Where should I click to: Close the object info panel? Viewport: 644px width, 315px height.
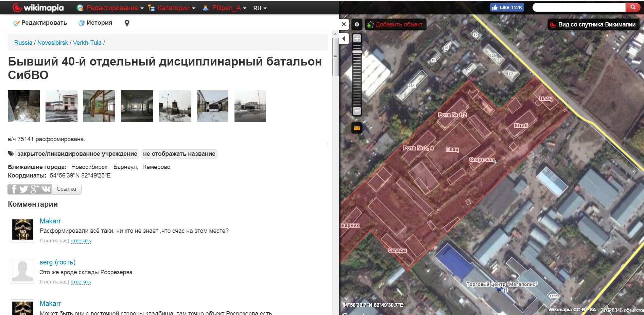click(344, 24)
